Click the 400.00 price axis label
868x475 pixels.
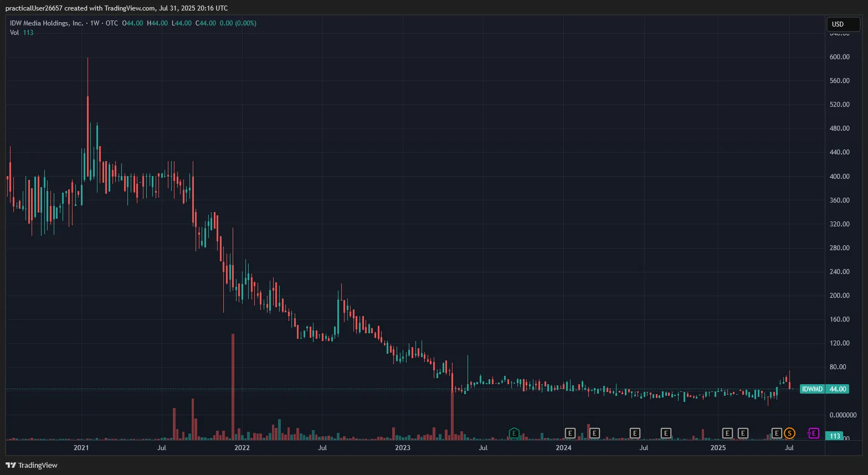[839, 177]
